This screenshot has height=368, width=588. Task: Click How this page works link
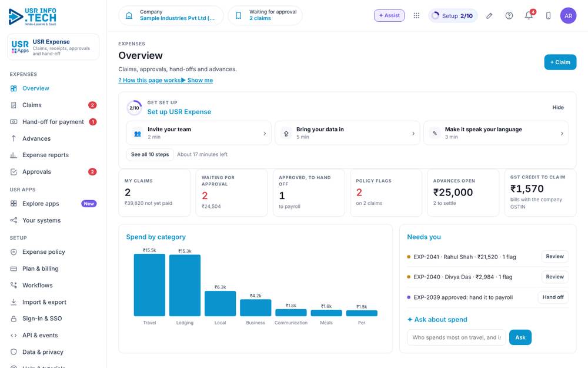point(149,80)
